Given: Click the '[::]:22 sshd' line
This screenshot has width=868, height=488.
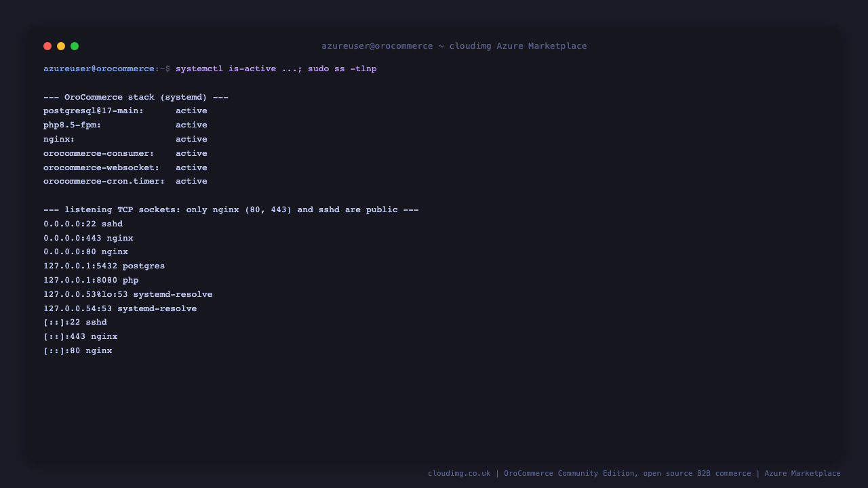Looking at the screenshot, I should [75, 323].
